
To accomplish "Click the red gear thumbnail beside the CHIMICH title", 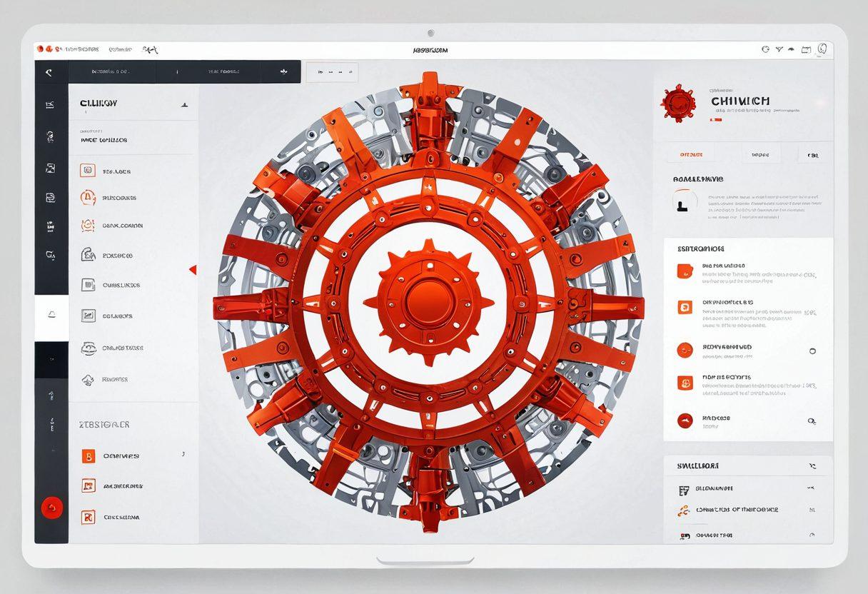I will [x=677, y=104].
